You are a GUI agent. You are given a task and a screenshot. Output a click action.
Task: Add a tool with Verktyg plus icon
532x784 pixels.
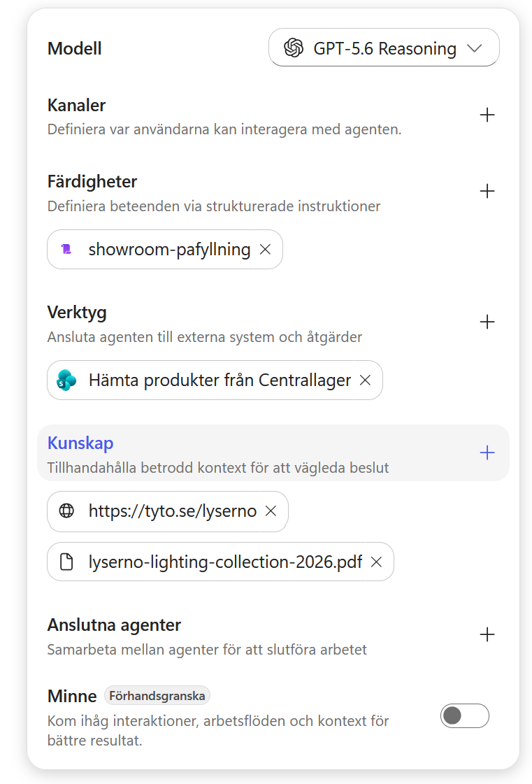pos(487,322)
